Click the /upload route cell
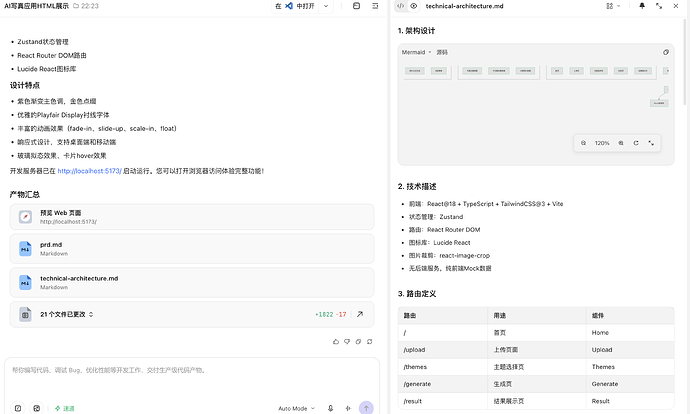The image size is (690, 414). (x=443, y=350)
